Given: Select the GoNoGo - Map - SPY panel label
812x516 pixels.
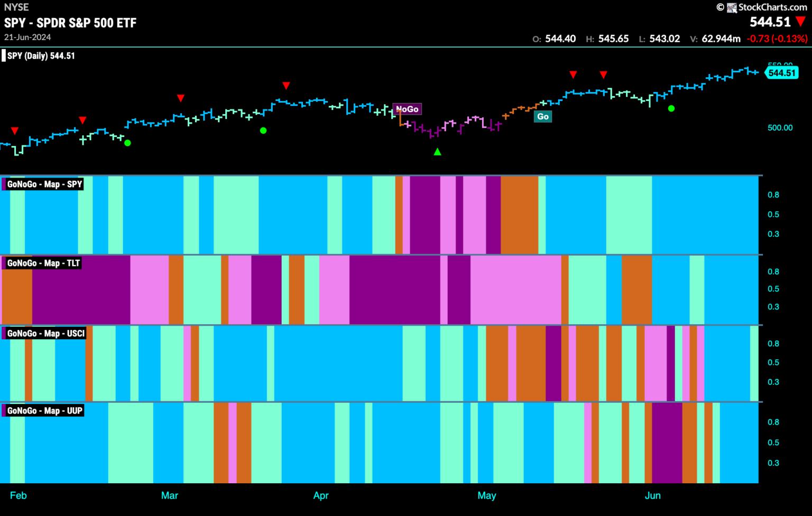Looking at the screenshot, I should click(x=44, y=184).
